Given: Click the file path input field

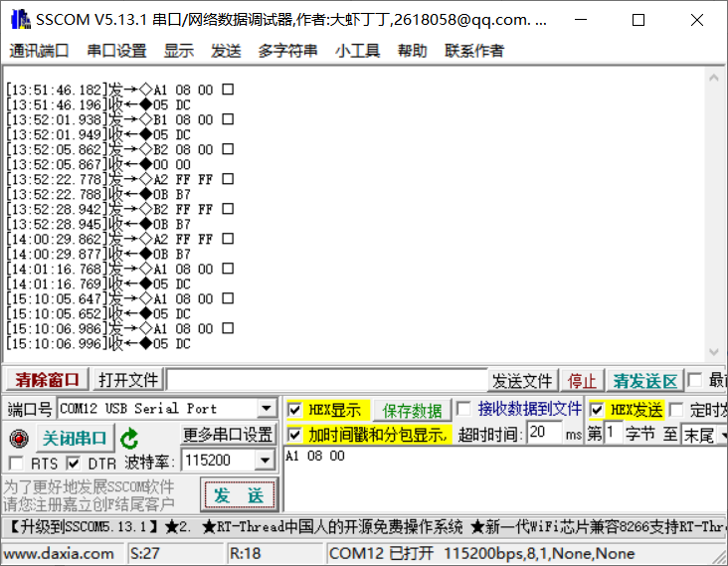Looking at the screenshot, I should 327,380.
